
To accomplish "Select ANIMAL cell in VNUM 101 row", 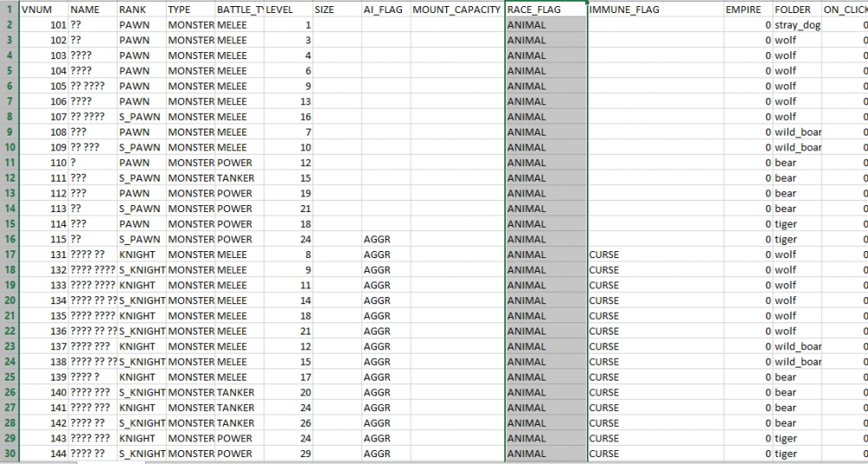I will 546,25.
